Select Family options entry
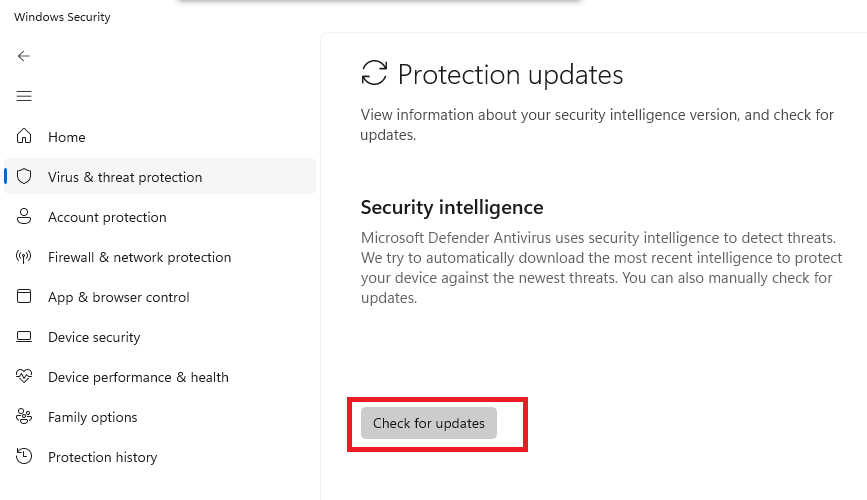The height and width of the screenshot is (500, 867). pyautogui.click(x=159, y=417)
